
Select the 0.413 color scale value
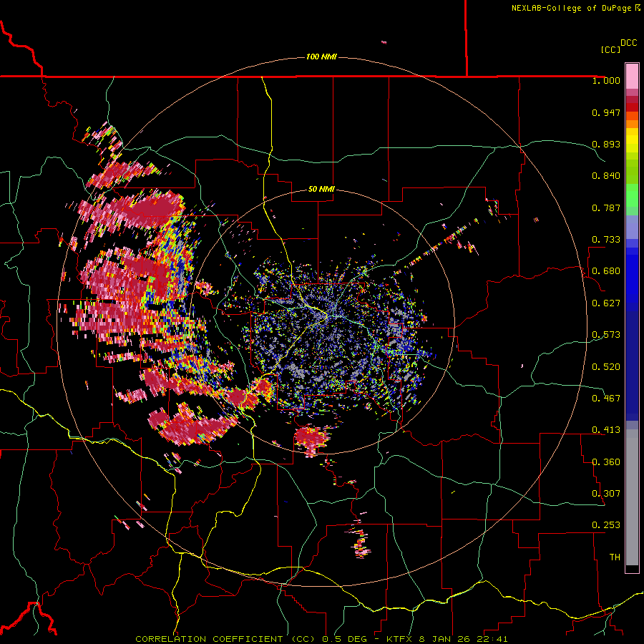pyautogui.click(x=606, y=430)
